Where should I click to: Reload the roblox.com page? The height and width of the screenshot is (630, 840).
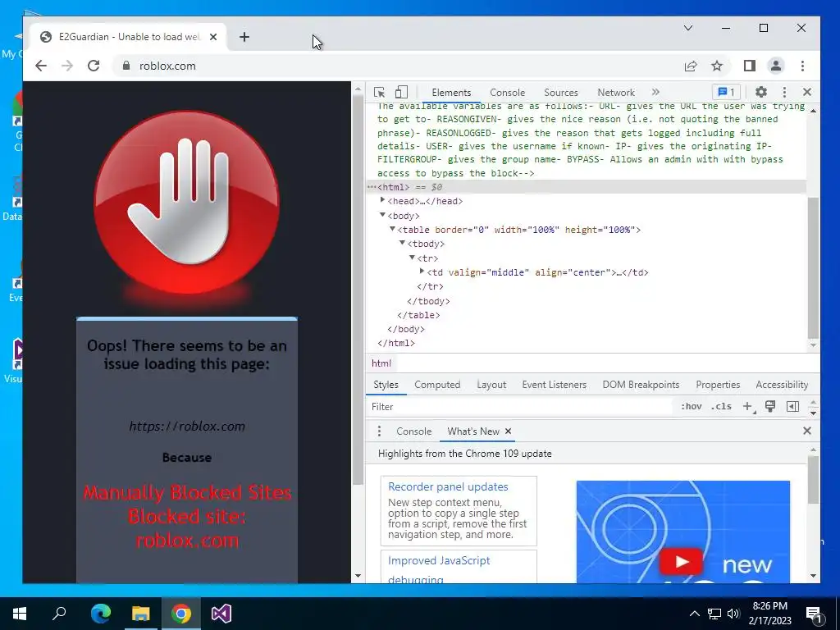tap(94, 66)
